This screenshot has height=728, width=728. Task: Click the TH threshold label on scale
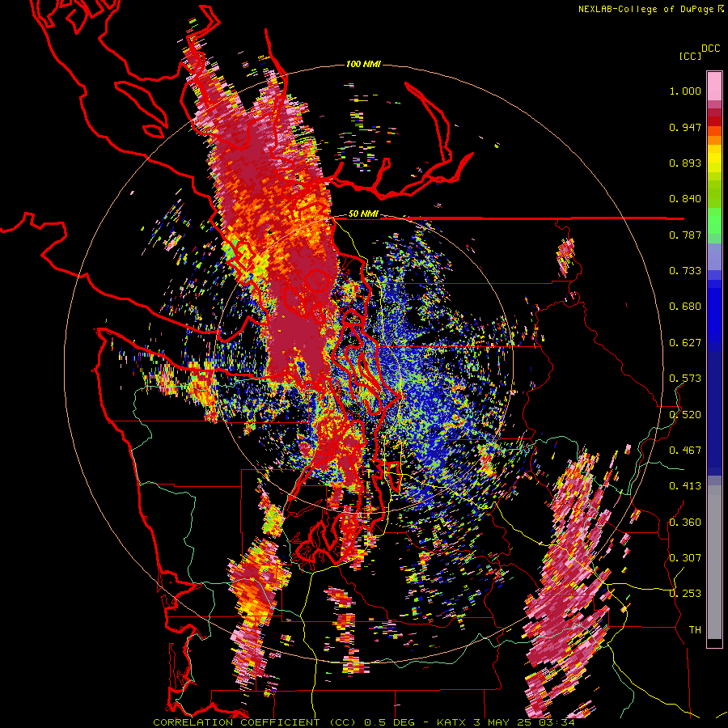695,630
